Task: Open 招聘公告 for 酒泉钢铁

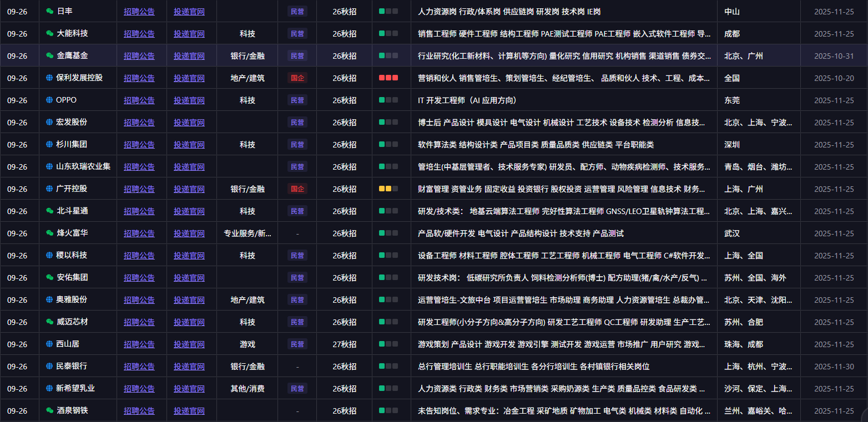Action: click(139, 410)
